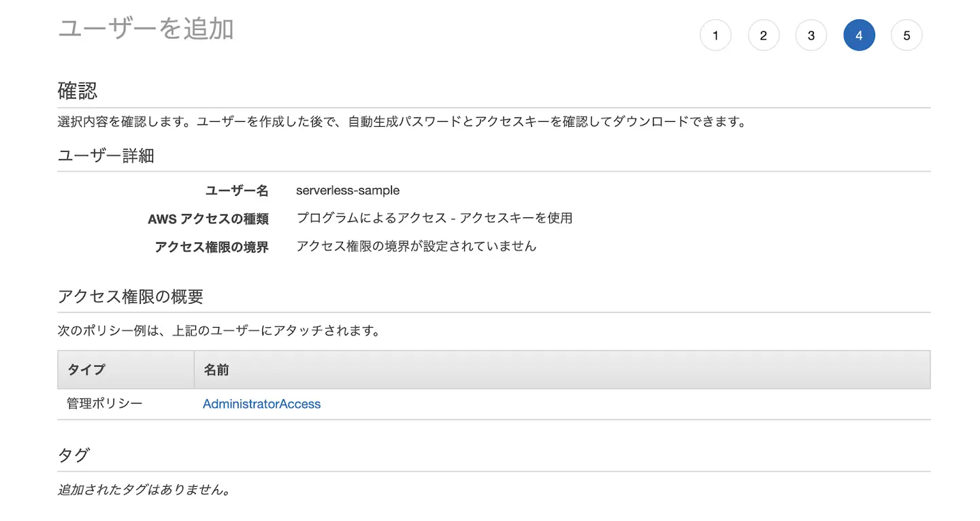Select step 2 in the progress indicator
Screen dimensions: 980x521
tap(764, 35)
